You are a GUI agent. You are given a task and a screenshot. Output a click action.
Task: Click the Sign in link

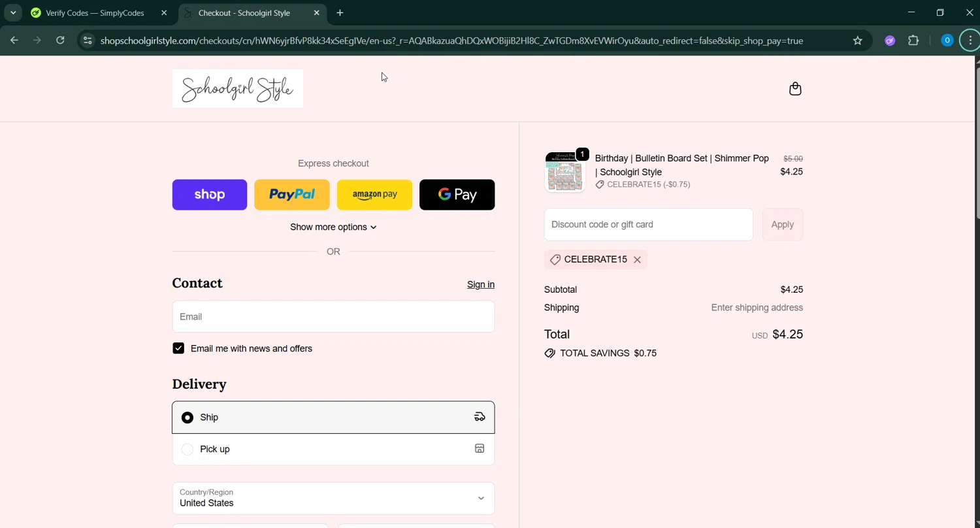(481, 284)
